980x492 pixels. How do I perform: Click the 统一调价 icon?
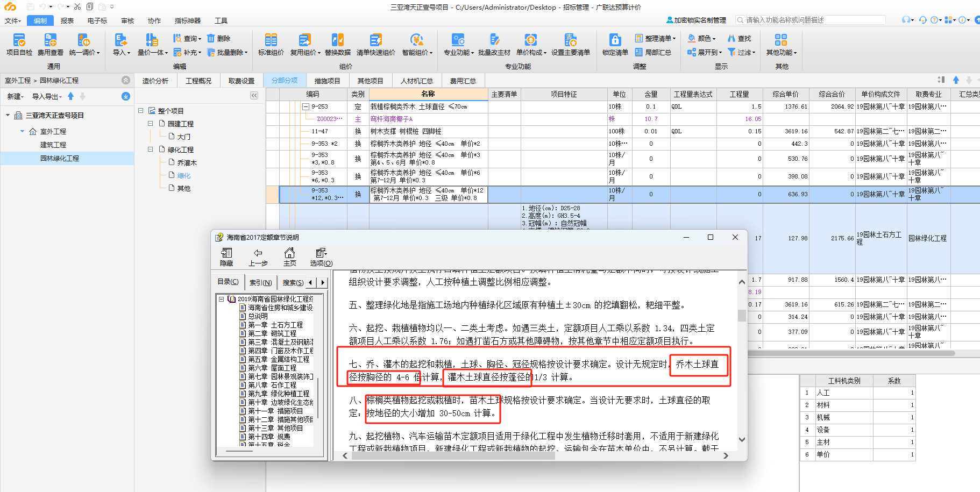click(84, 45)
